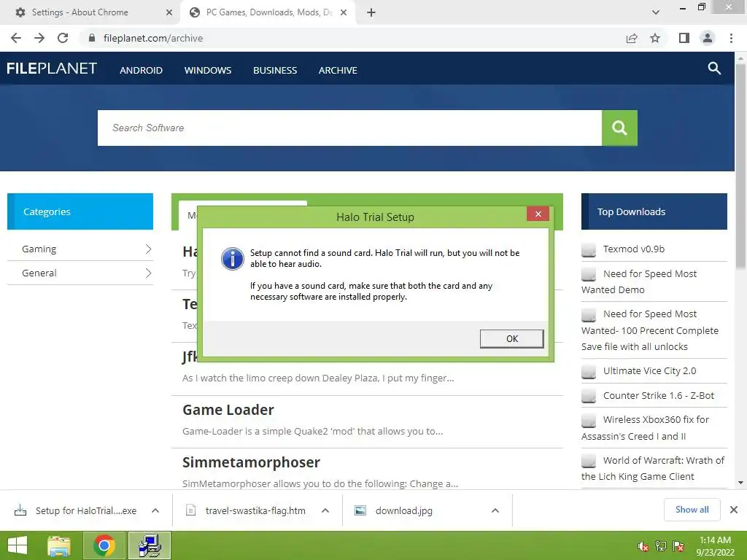Open the tab search chevron
Screen dimensions: 747x560
656,12
